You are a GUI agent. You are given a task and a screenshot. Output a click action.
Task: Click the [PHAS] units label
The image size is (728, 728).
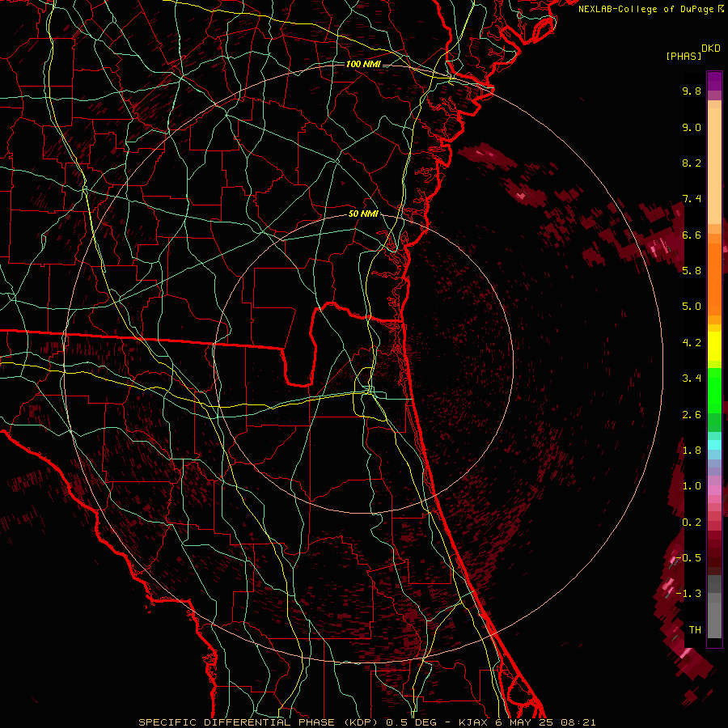click(684, 57)
